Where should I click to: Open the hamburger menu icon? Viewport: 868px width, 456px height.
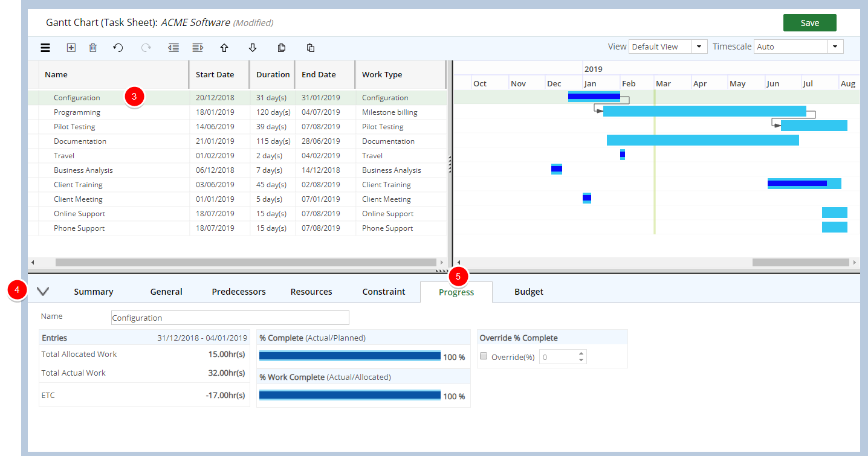[x=45, y=48]
